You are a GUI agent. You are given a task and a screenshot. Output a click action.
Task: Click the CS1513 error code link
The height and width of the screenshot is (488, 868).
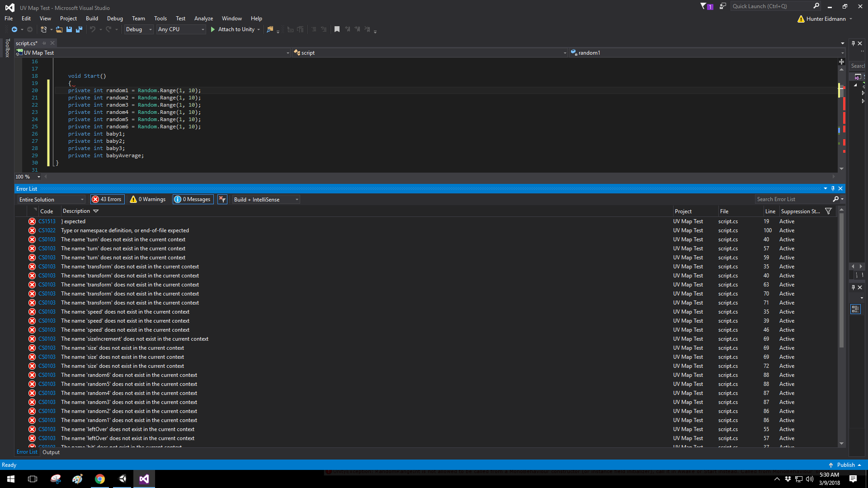click(x=47, y=221)
